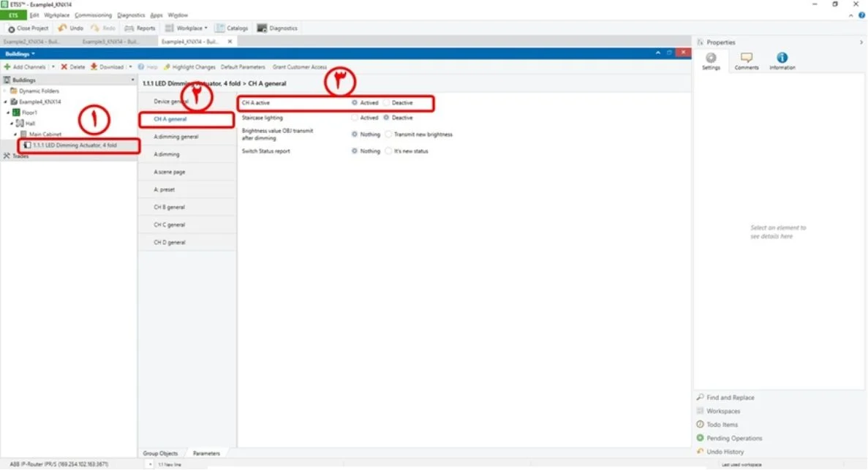The image size is (868, 470).
Task: Select Nothing for brightness value transmit
Action: 354,134
